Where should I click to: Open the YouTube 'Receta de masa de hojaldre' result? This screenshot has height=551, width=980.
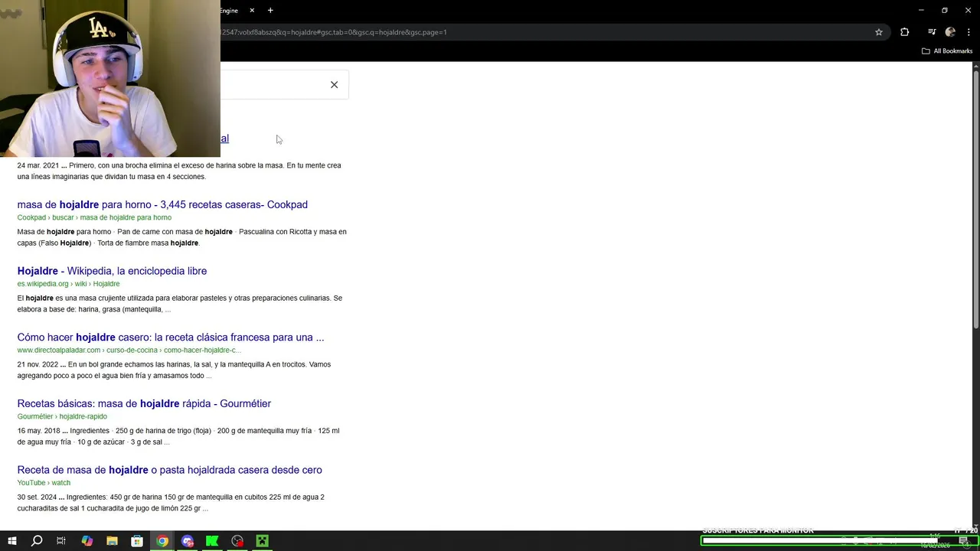coord(169,470)
